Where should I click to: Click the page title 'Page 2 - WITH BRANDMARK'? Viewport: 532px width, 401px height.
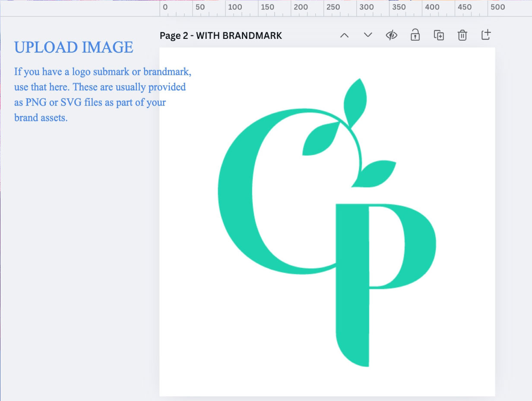[x=221, y=35]
